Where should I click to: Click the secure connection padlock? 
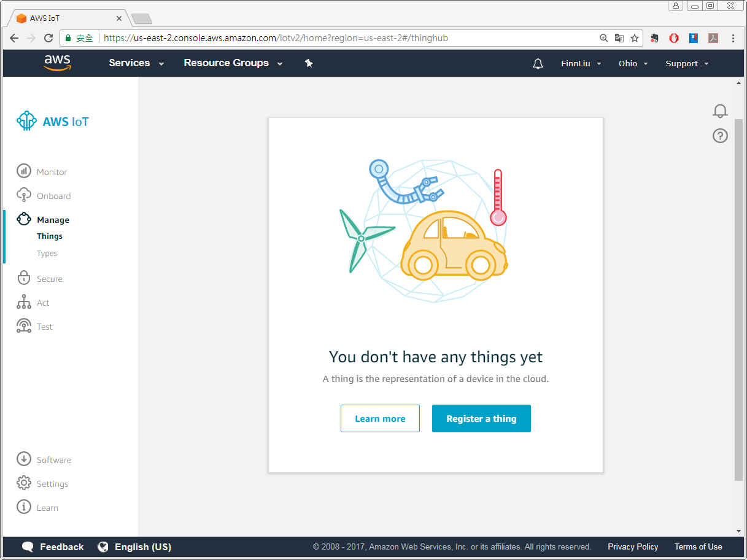coord(69,38)
